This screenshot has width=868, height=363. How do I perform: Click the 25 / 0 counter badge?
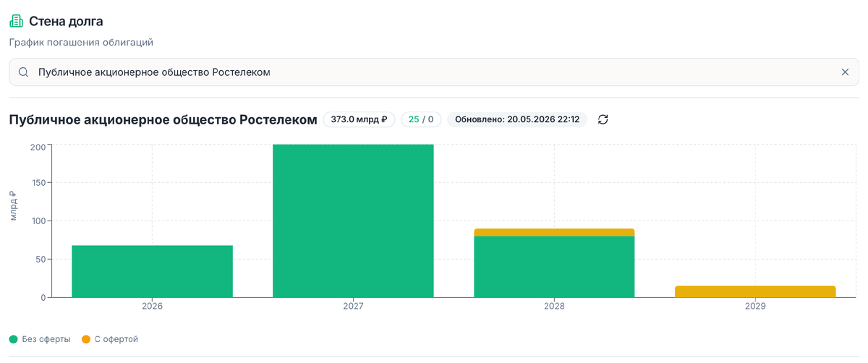(421, 119)
